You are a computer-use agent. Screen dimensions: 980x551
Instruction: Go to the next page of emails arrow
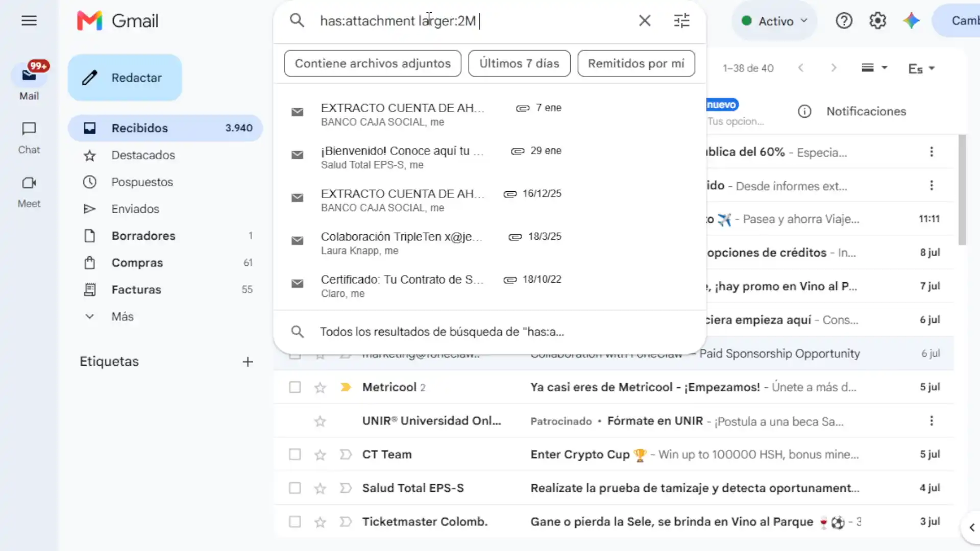834,68
